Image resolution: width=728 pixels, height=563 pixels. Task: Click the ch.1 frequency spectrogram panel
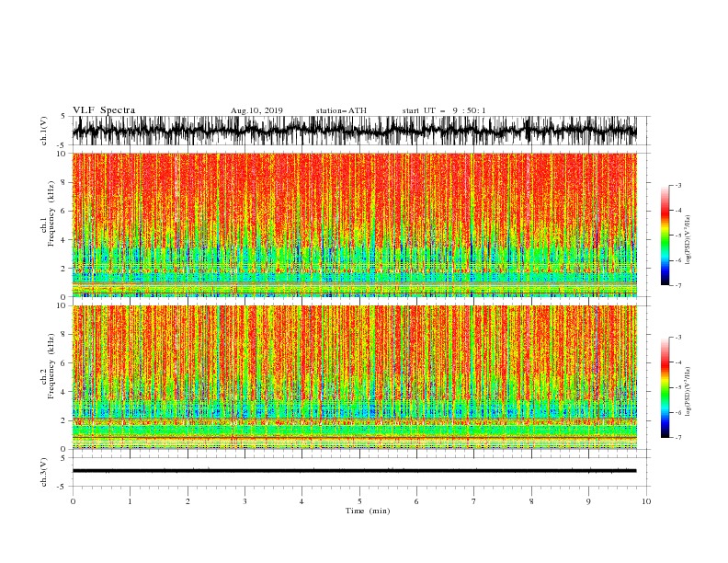[x=355, y=224]
